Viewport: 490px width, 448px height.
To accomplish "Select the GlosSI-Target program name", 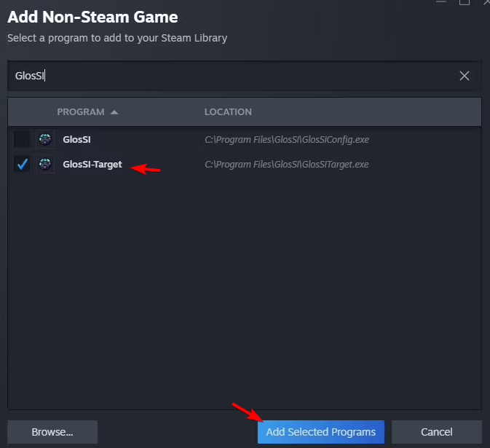I will [92, 165].
